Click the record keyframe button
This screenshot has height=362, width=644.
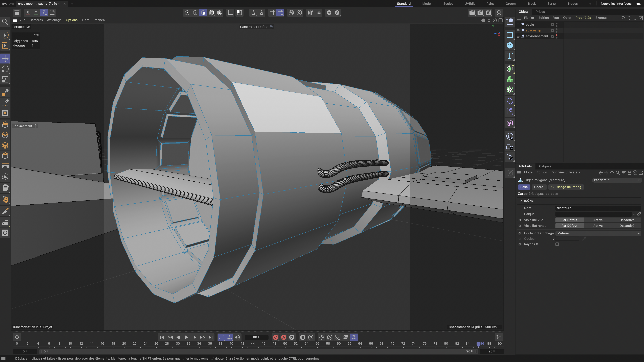(x=276, y=337)
